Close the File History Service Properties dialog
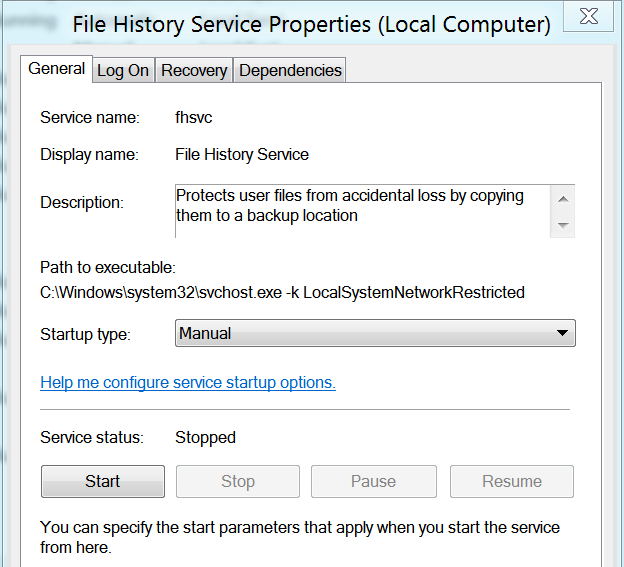 [x=589, y=16]
